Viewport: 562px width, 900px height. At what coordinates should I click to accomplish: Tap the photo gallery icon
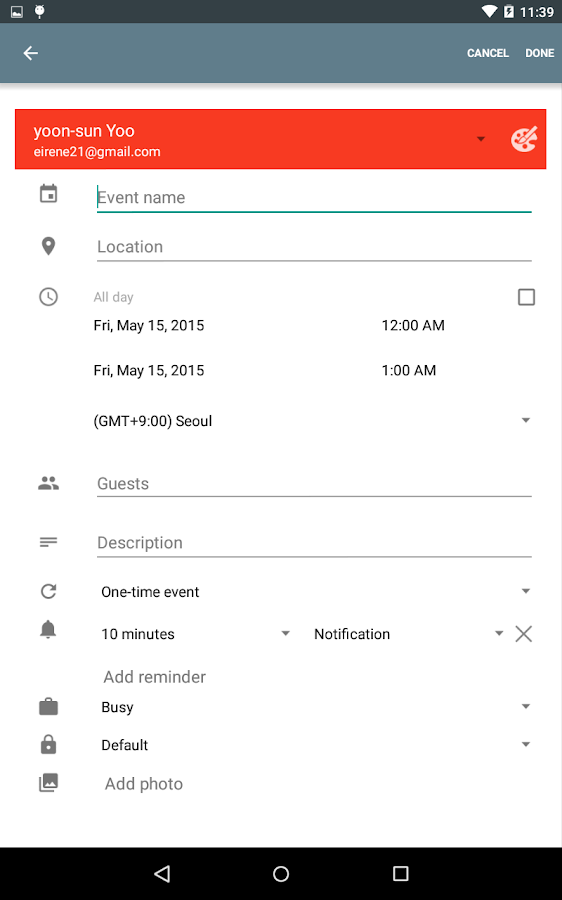(x=48, y=783)
